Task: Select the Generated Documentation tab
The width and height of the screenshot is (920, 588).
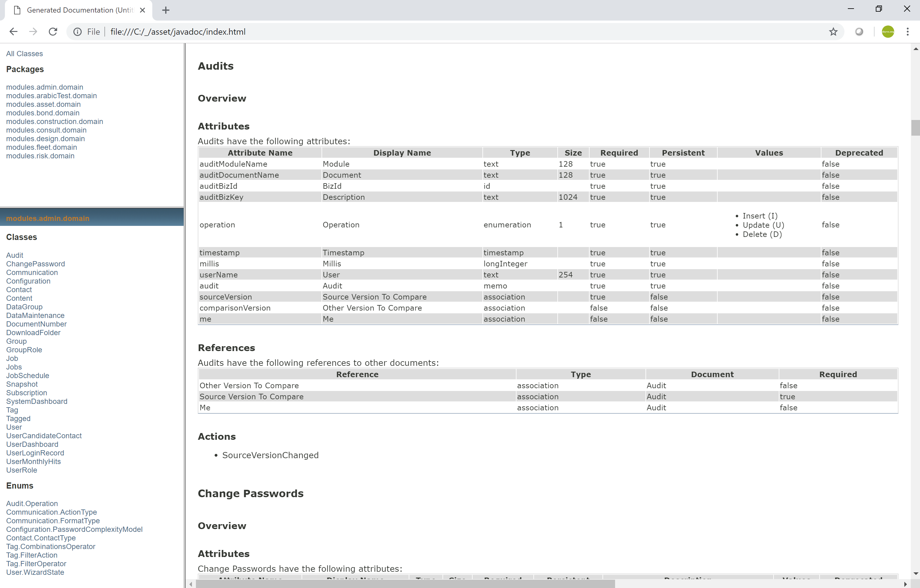Action: 78,10
